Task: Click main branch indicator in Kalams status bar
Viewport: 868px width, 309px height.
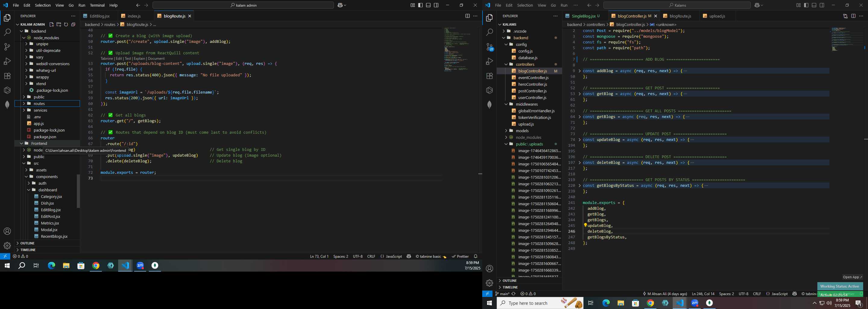Action: click(x=503, y=294)
